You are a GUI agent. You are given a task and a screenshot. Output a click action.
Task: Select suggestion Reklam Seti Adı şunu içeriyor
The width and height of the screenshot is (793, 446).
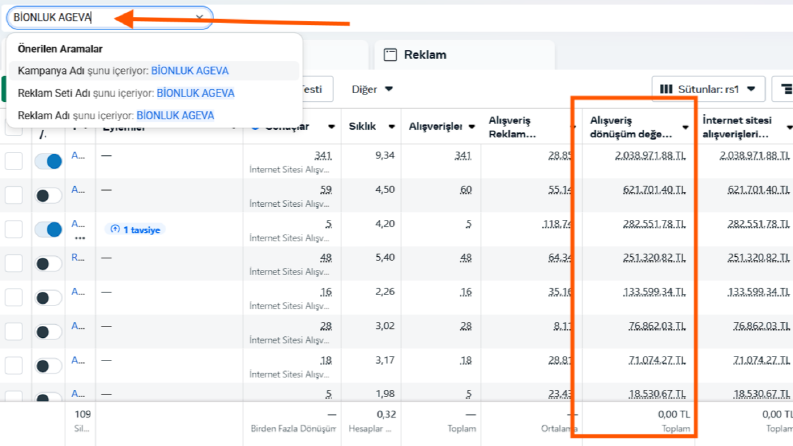tap(154, 93)
